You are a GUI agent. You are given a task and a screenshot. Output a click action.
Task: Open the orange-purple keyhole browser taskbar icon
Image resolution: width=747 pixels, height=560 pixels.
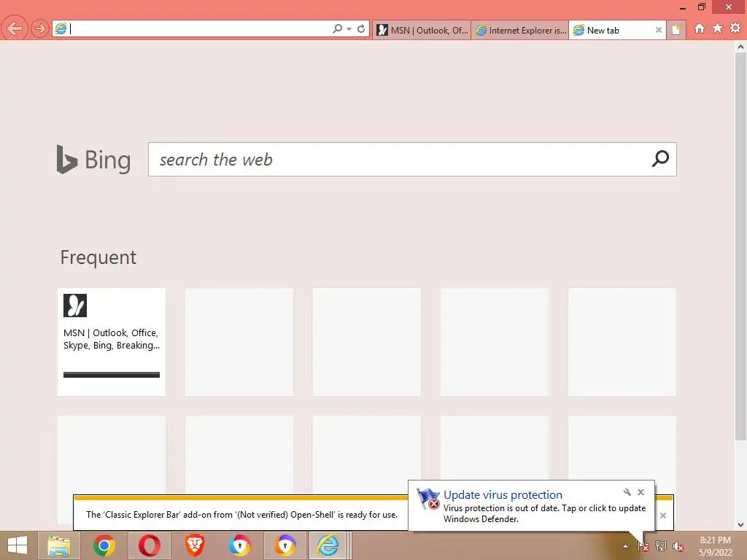(x=285, y=545)
